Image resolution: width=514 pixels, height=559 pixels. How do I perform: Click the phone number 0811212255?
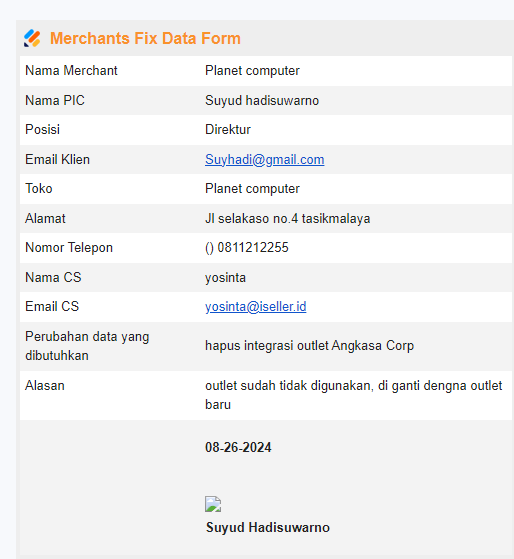[x=253, y=247]
